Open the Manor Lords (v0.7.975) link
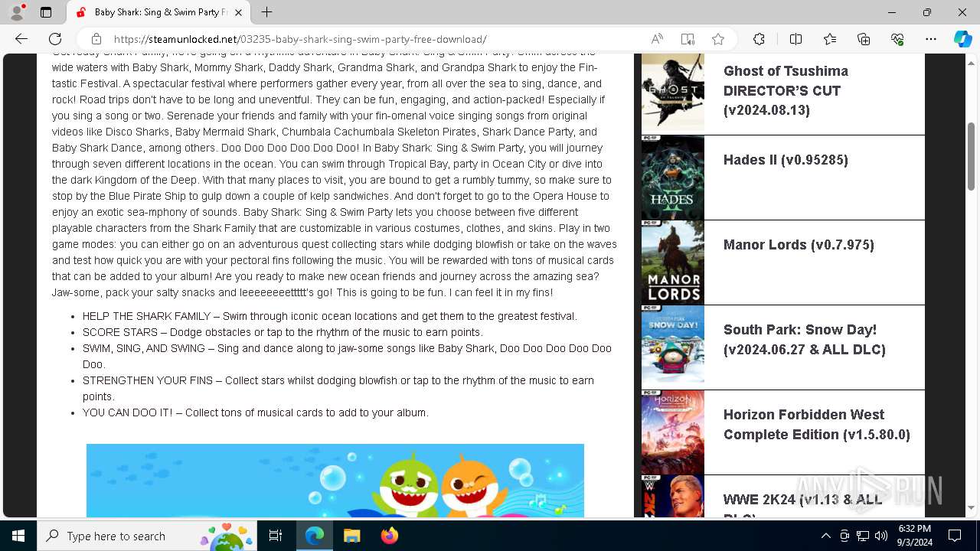Screen dimensions: 980x551 point(799,245)
